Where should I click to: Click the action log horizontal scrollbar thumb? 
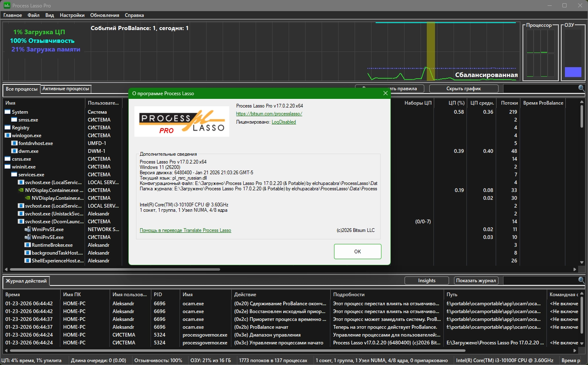click(x=237, y=351)
